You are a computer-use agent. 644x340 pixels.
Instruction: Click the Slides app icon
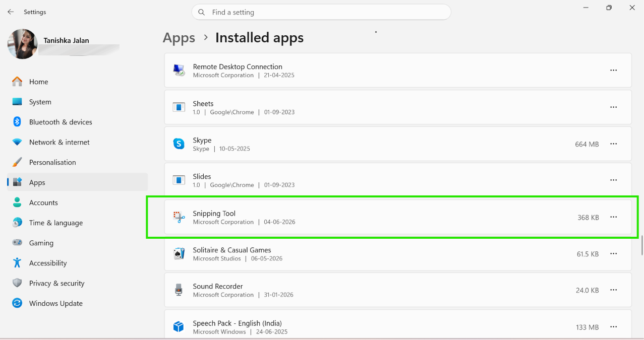click(179, 180)
